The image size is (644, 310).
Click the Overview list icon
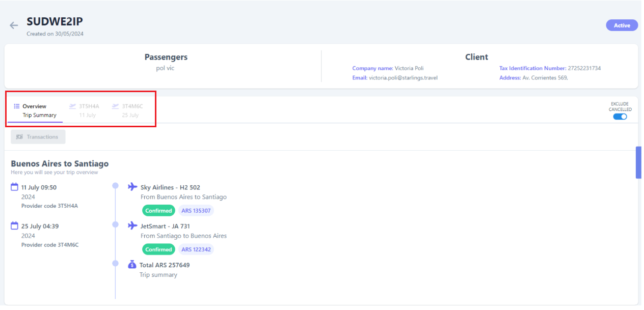[x=17, y=106]
